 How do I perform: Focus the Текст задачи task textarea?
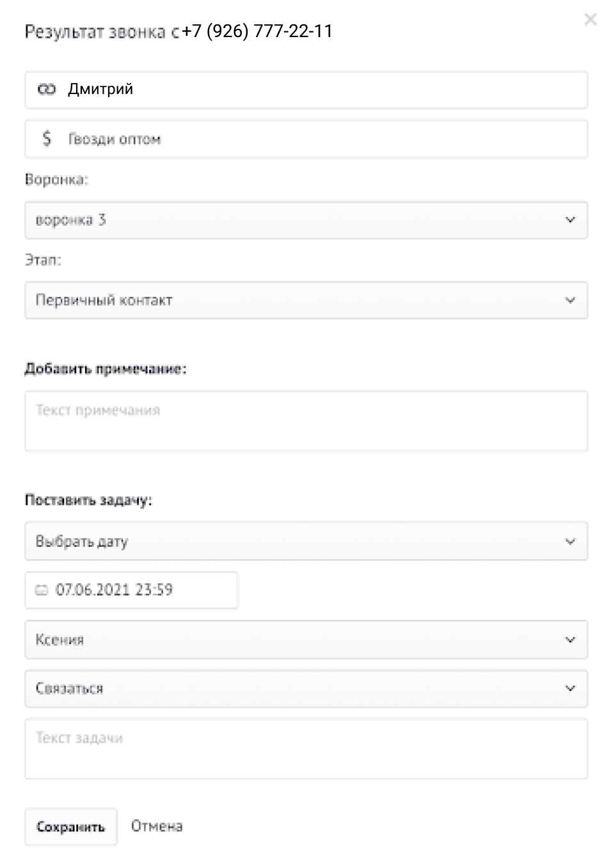306,749
